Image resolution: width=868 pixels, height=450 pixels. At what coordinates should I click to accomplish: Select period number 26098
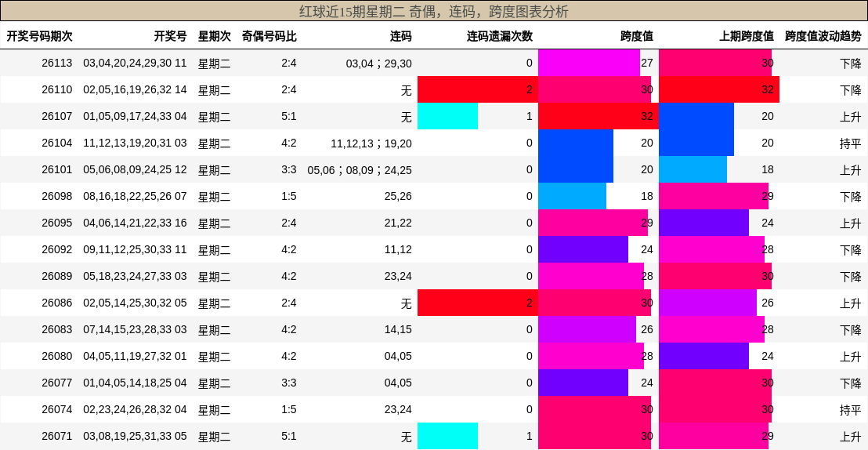57,196
